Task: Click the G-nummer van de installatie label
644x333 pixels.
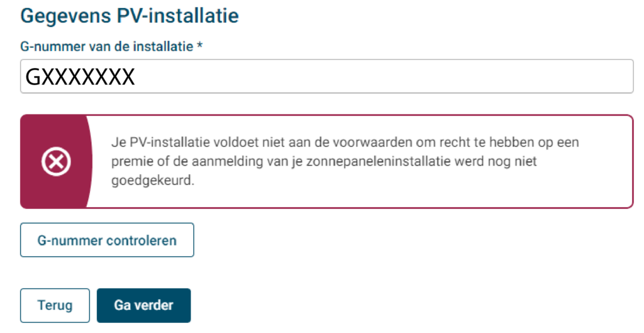Action: coord(106,46)
